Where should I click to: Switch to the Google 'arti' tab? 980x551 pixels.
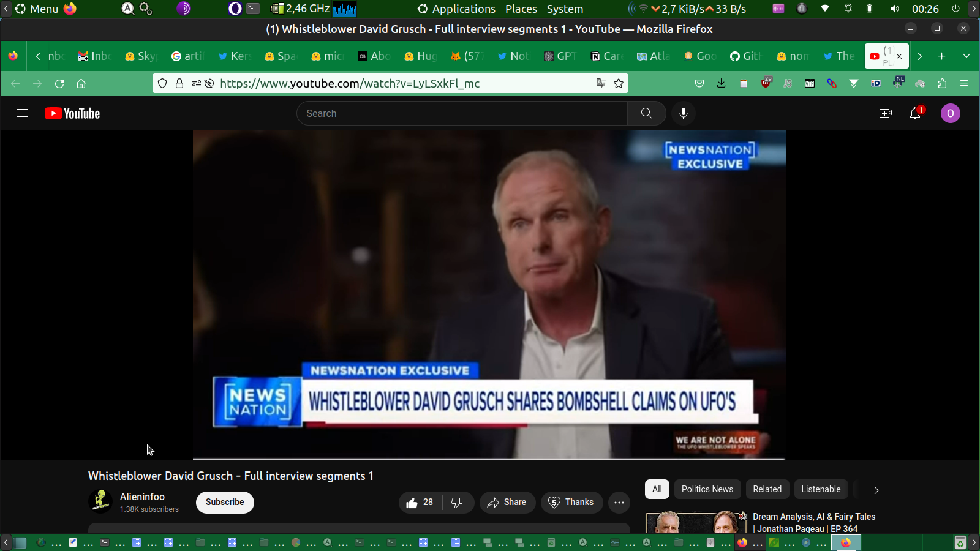[187, 56]
